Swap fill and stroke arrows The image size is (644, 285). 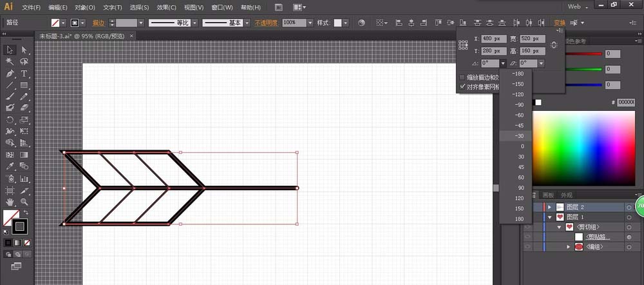(26, 212)
